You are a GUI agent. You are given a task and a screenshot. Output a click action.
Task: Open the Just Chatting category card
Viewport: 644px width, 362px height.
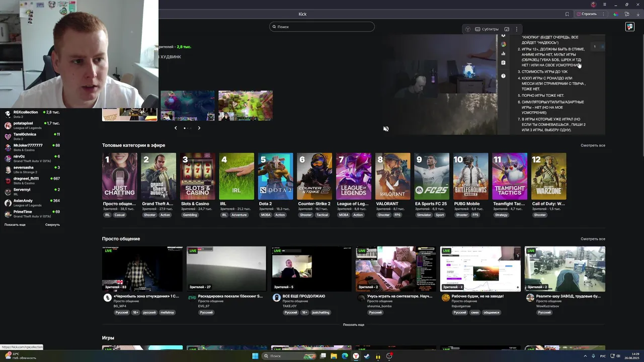pyautogui.click(x=119, y=176)
